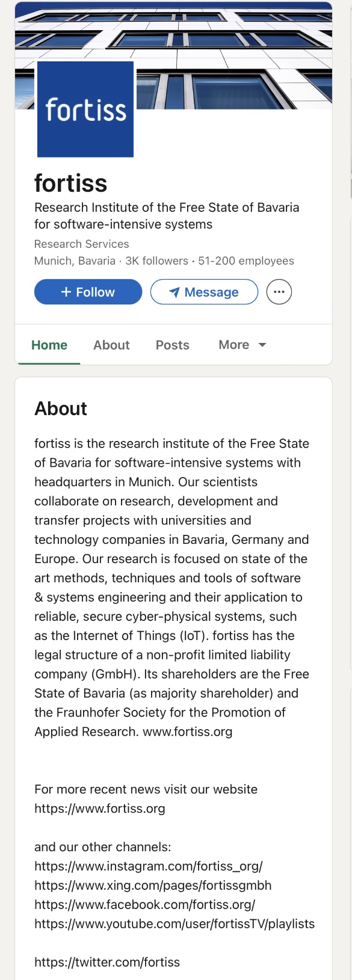Open the three-dot more options menu

coord(279,292)
